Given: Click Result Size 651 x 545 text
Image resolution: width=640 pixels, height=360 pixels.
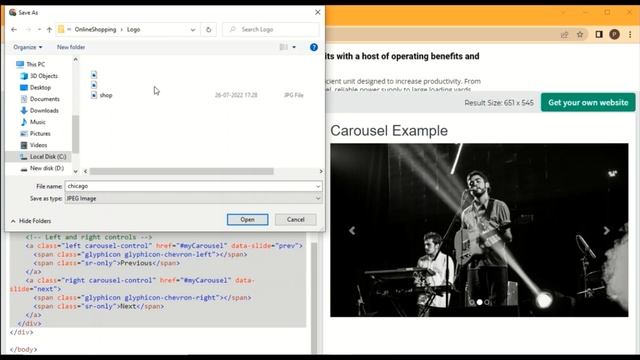Looking at the screenshot, I should click(499, 103).
